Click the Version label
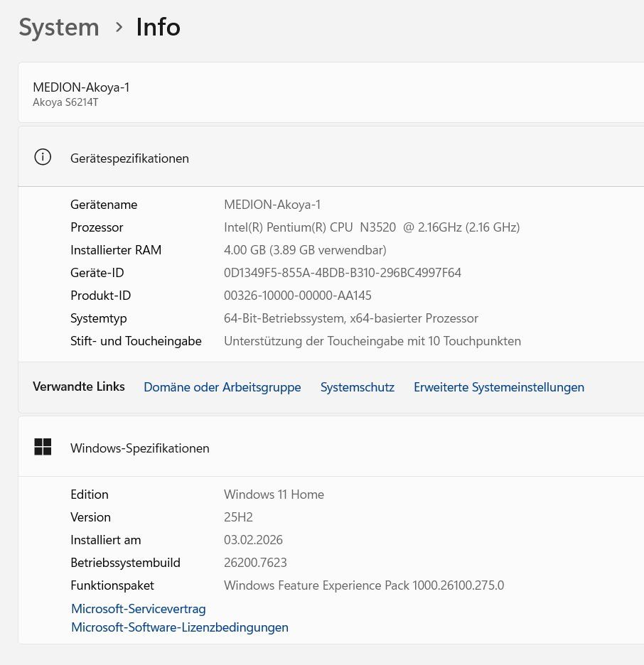644x665 pixels. [90, 517]
